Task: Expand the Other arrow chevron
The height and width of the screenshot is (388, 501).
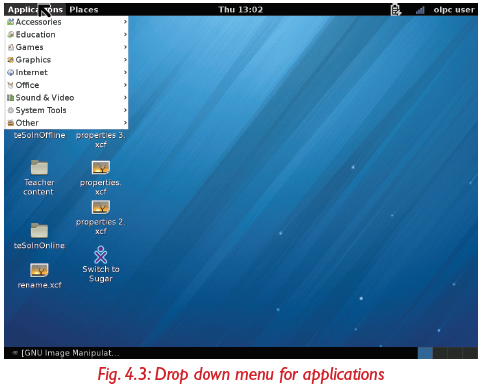Action: click(125, 123)
